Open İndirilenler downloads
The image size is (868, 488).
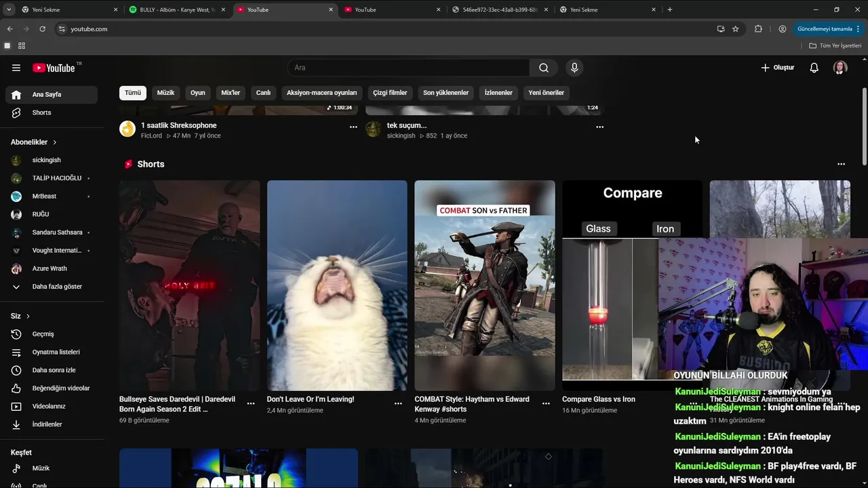[x=52, y=424]
